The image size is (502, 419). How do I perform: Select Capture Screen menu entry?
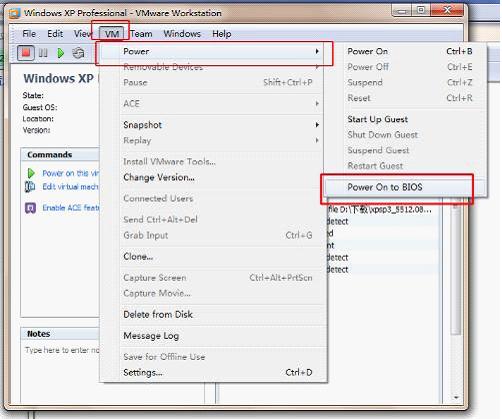point(212,278)
